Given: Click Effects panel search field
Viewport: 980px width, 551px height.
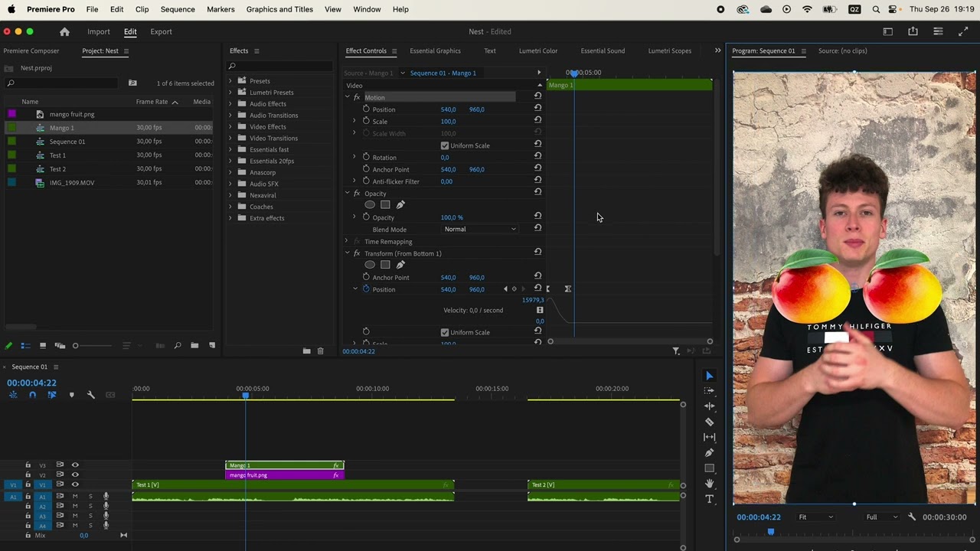Looking at the screenshot, I should (281, 66).
